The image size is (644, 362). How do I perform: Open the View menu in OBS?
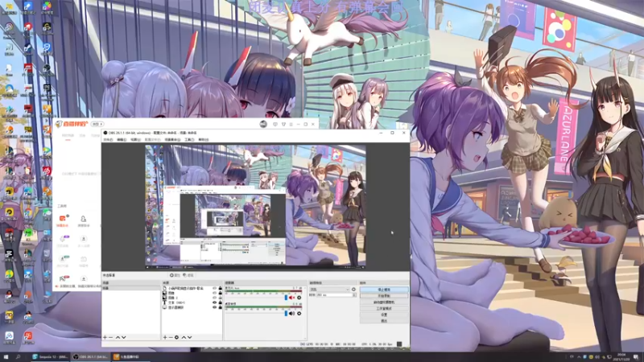[x=135, y=139]
